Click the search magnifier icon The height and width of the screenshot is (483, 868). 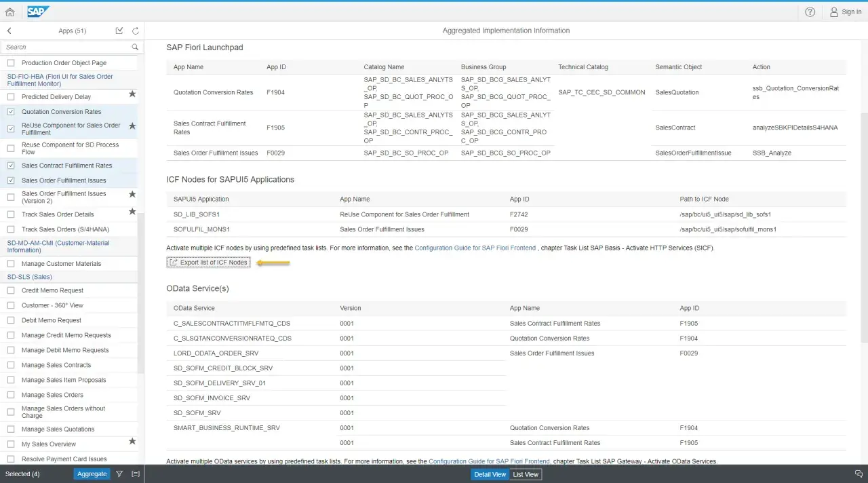135,47
